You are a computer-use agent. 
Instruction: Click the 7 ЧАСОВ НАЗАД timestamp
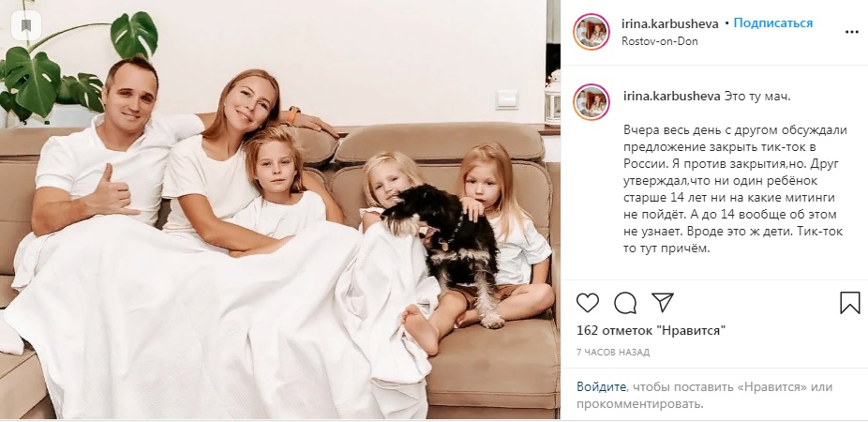tap(613, 353)
